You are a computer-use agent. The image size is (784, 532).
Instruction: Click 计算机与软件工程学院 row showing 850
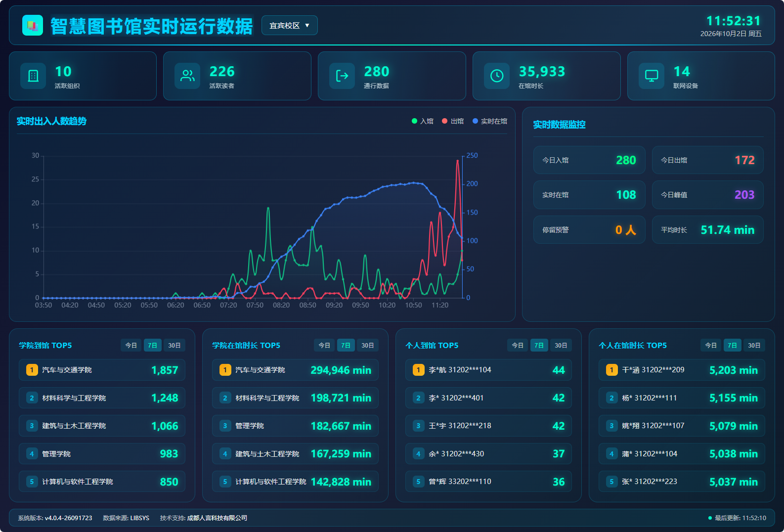[x=102, y=482]
